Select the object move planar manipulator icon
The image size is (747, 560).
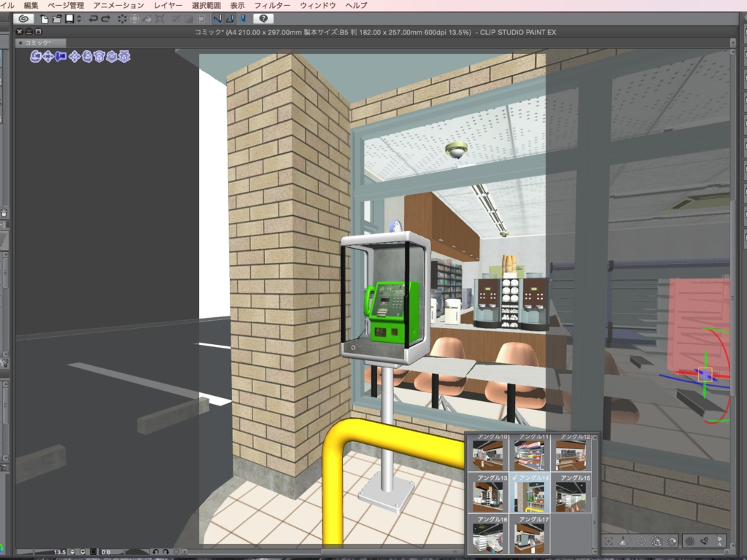pyautogui.click(x=74, y=57)
